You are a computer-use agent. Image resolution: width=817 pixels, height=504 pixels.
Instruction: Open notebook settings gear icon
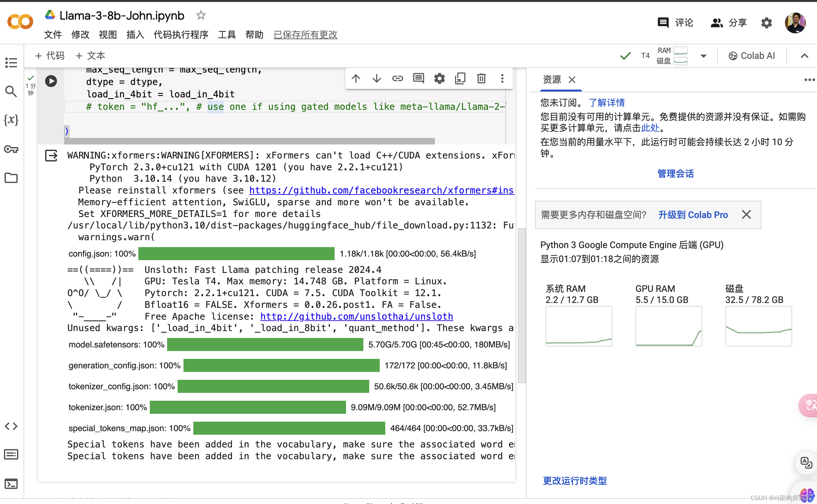767,23
